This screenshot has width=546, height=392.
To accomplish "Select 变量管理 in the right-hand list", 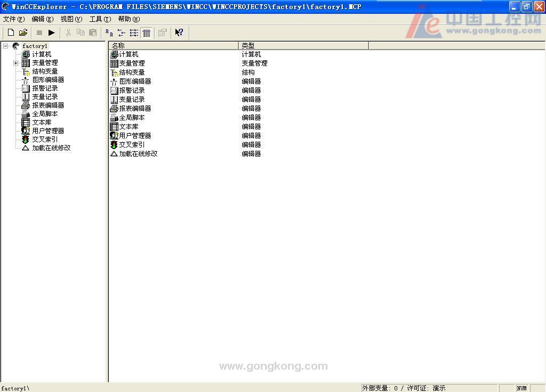I will click(x=132, y=63).
